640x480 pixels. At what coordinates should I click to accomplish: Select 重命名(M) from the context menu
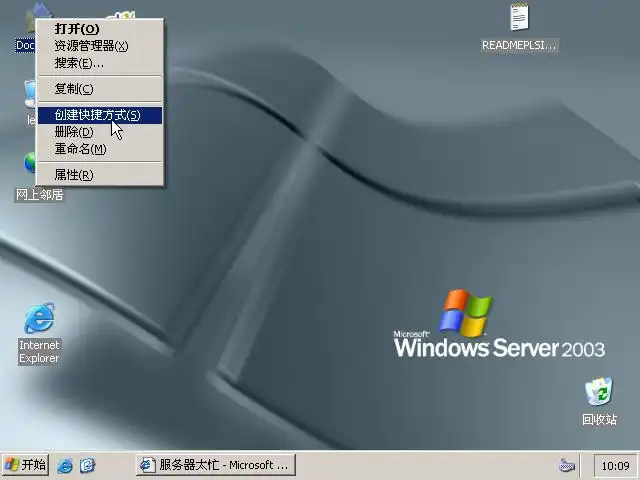point(100,149)
